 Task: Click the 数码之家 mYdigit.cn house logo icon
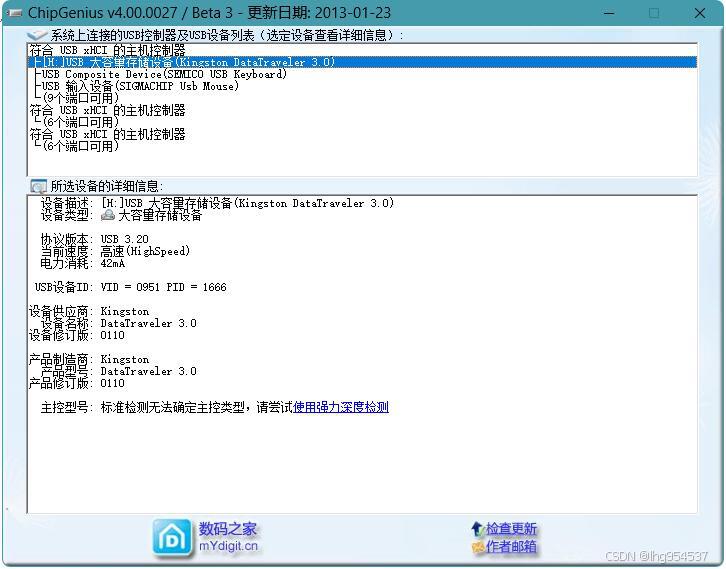tap(172, 538)
